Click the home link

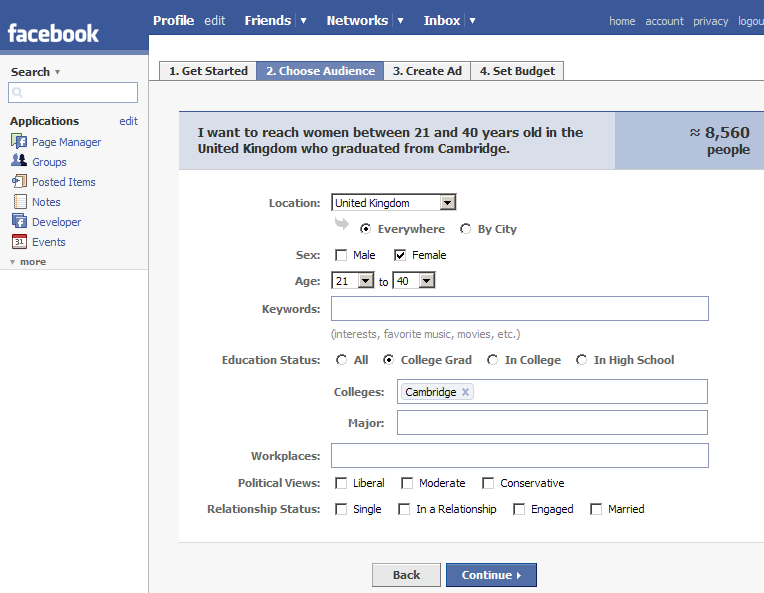[622, 21]
